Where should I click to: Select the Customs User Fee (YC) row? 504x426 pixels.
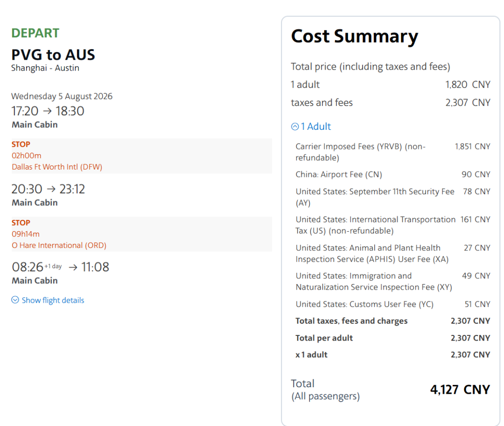click(364, 304)
